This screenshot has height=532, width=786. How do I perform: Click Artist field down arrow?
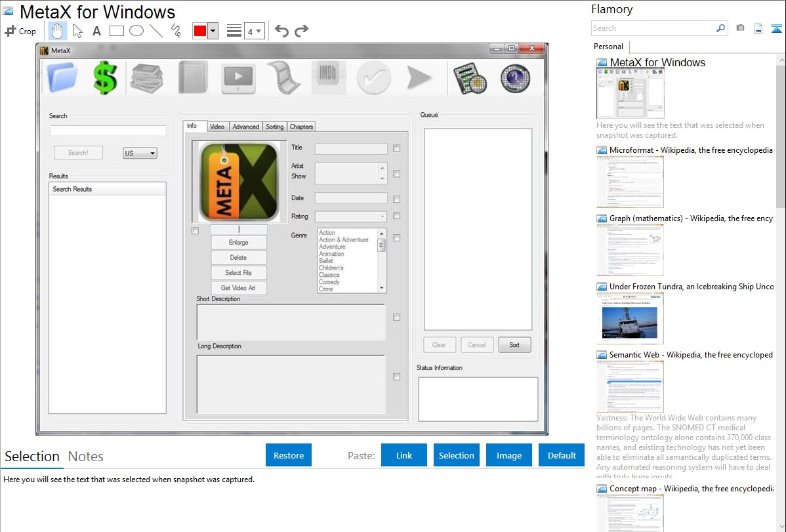tap(382, 178)
